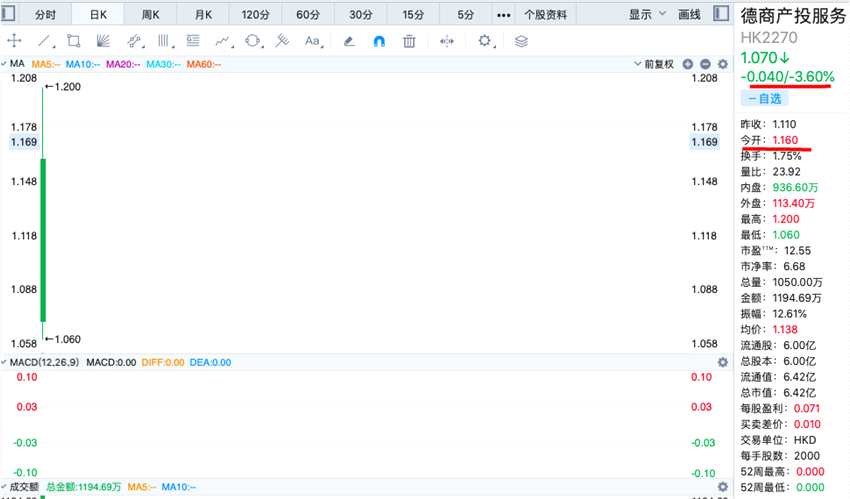Select the ellipse circle tool

click(252, 41)
